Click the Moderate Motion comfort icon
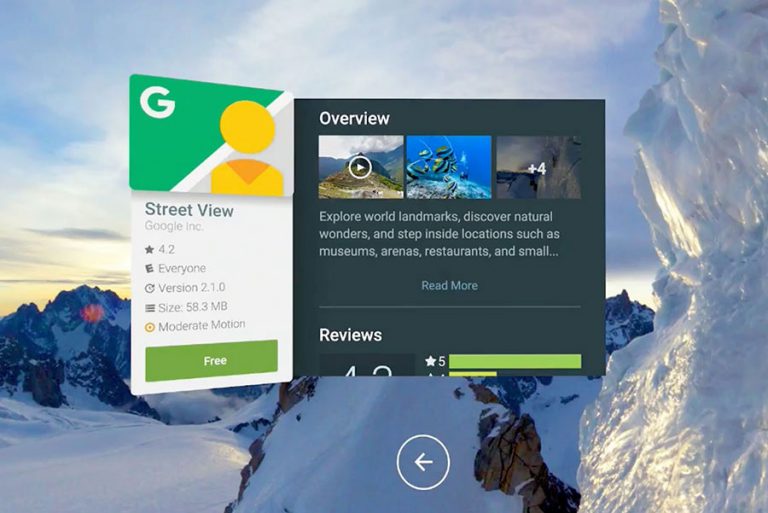Screen dimensions: 768x513 click(150, 326)
